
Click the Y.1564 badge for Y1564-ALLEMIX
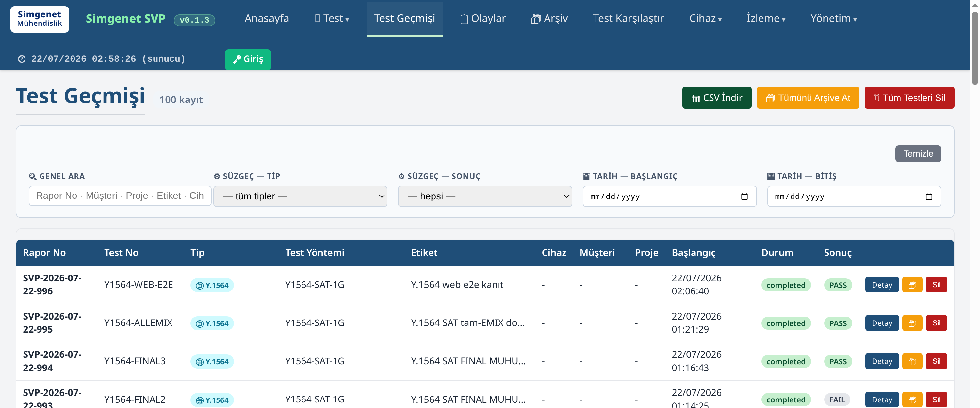click(212, 323)
